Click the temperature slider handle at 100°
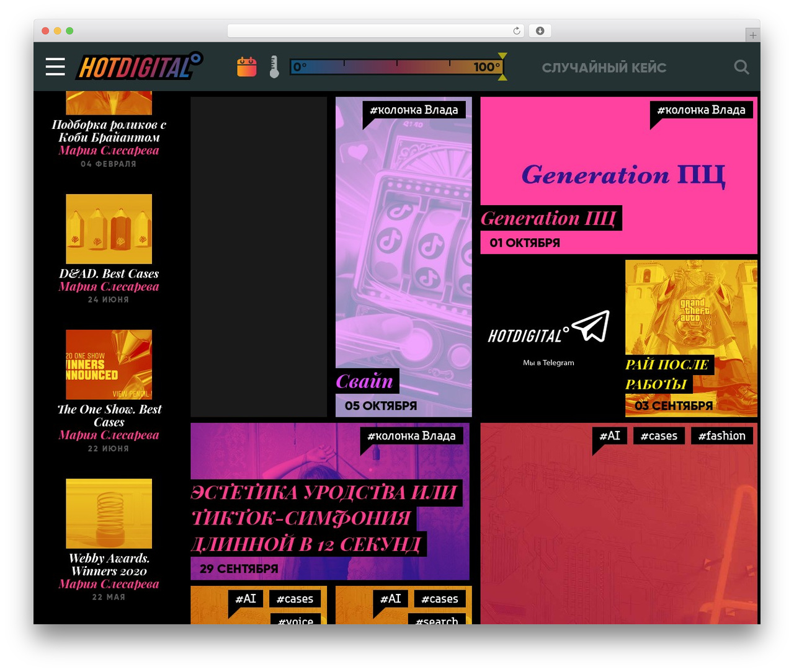Viewport: 794px width, 672px height. pos(502,67)
